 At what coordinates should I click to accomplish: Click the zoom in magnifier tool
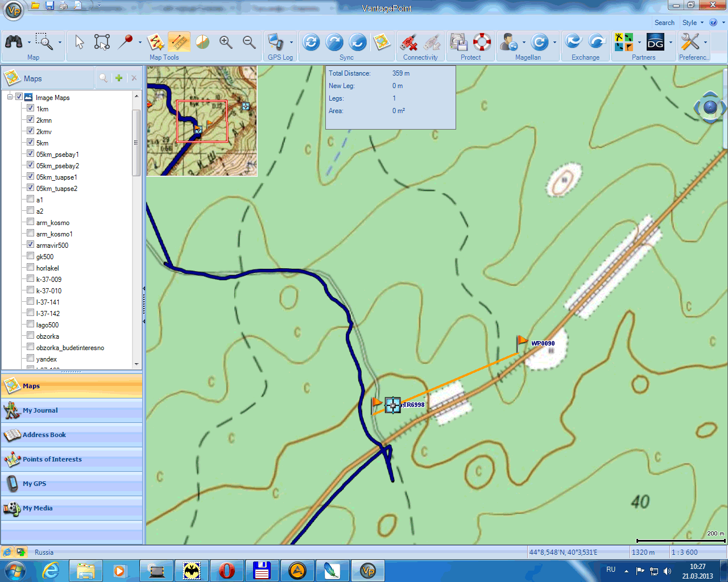(x=226, y=42)
